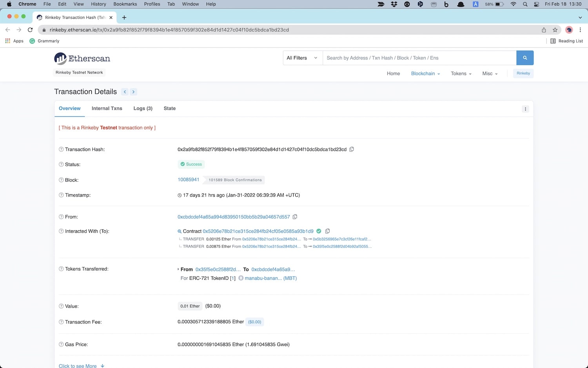Open the State tab
Viewport: 588px width, 368px height.
point(170,108)
